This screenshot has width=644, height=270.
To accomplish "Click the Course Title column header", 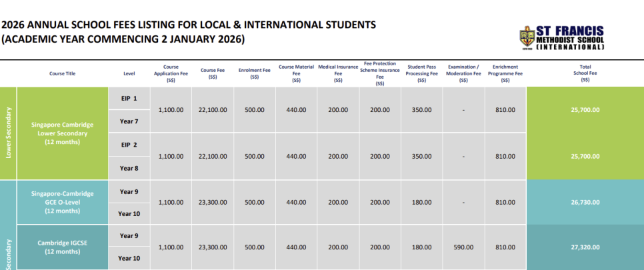I will click(67, 73).
